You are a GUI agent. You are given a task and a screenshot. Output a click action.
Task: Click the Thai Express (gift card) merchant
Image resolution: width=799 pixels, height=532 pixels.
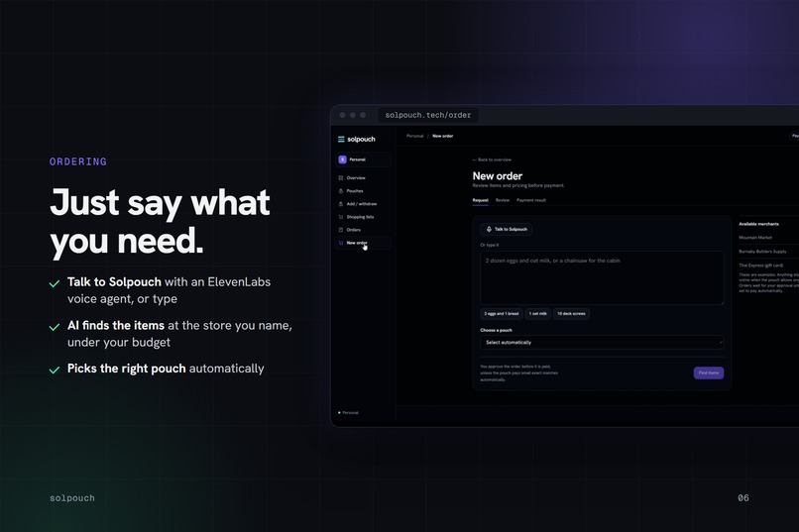[760, 266]
